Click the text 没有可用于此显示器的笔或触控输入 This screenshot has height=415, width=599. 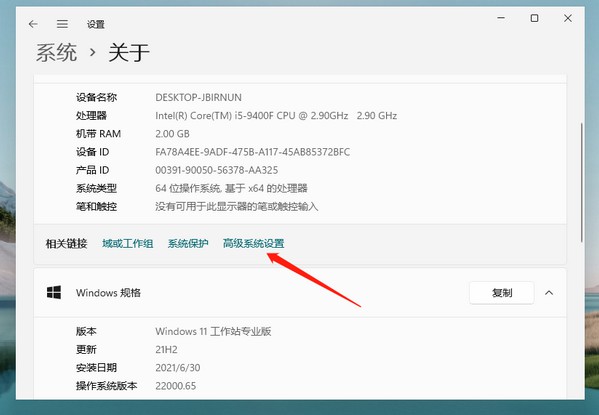click(x=236, y=207)
